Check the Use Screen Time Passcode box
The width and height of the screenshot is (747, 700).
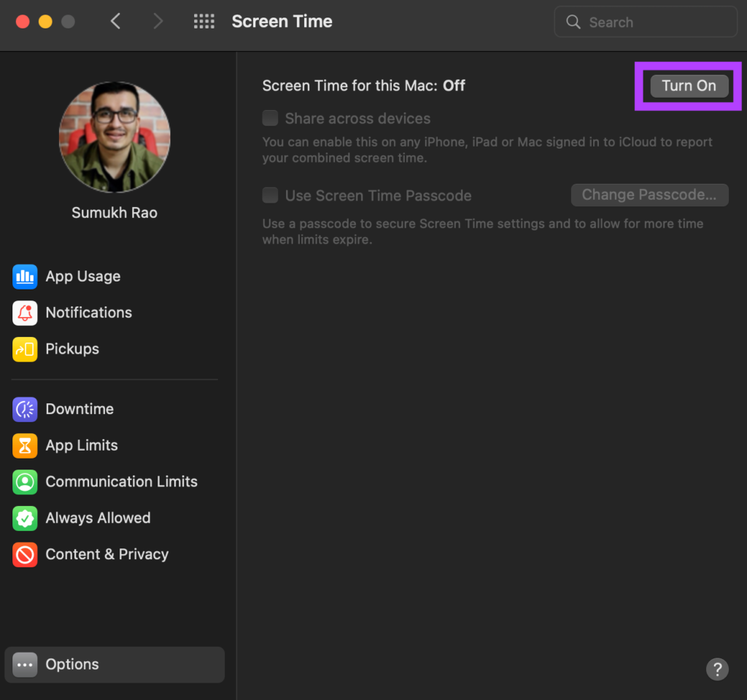(270, 195)
